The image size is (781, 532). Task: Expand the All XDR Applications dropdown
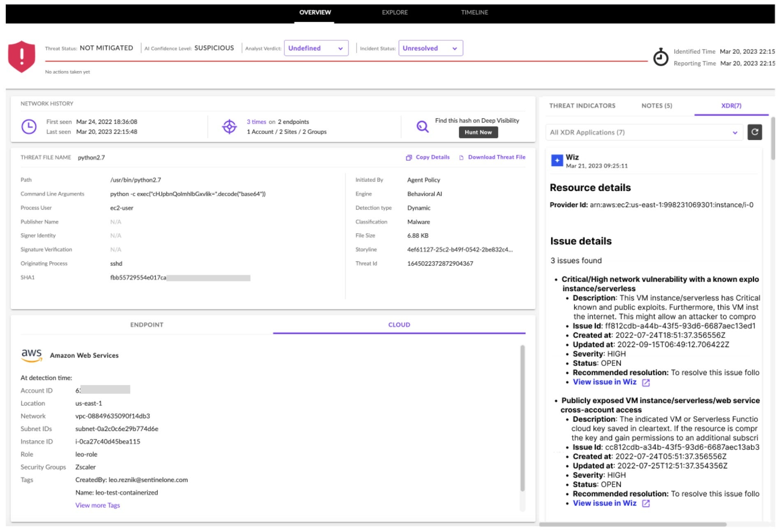point(644,132)
